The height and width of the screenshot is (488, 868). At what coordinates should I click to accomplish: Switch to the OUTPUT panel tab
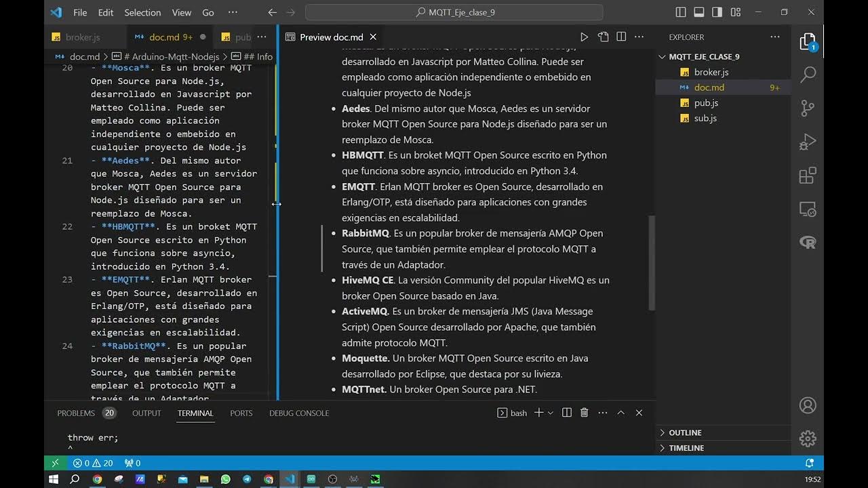coord(146,413)
